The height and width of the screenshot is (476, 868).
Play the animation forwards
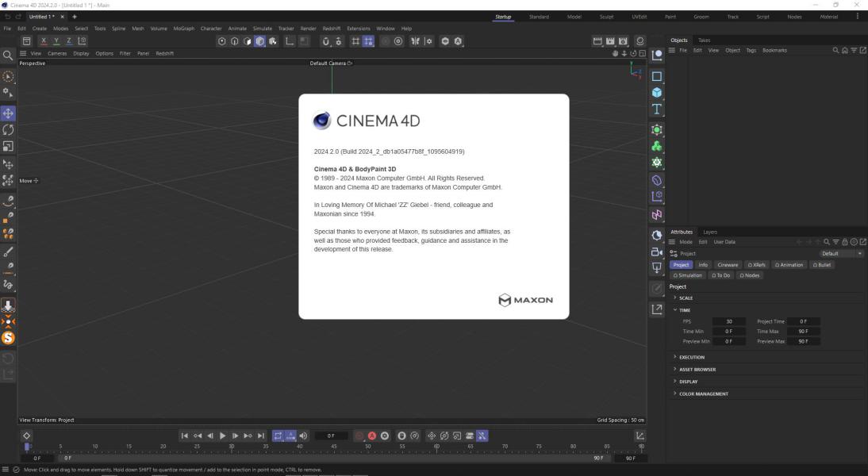[222, 436]
